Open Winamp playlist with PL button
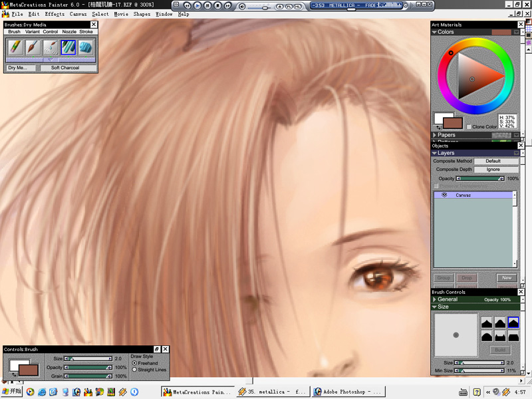532x399 pixels. pyautogui.click(x=289, y=6)
